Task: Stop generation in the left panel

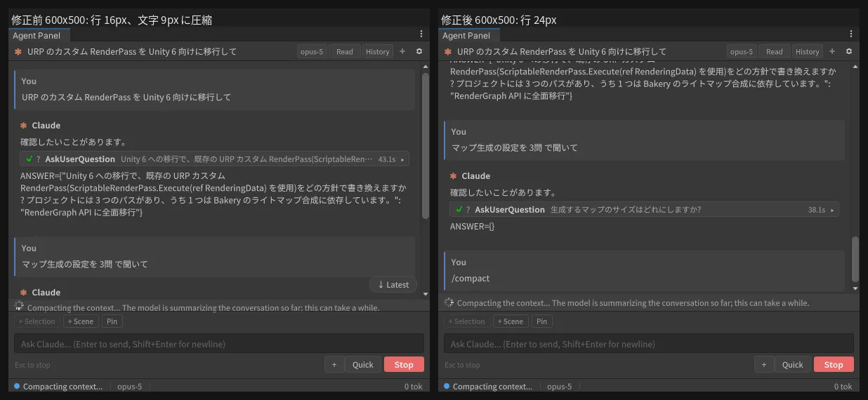Action: (x=404, y=364)
